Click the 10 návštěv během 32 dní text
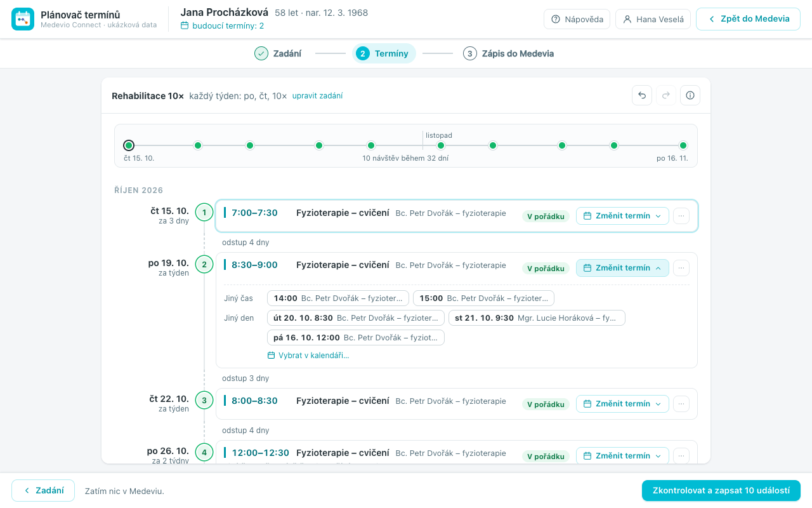This screenshot has width=812, height=508. click(405, 158)
